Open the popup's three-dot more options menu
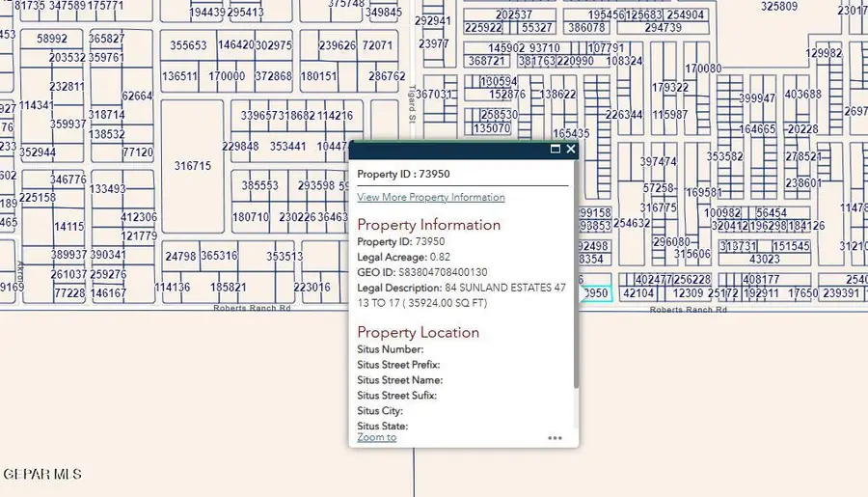This screenshot has height=497, width=868. [x=555, y=438]
